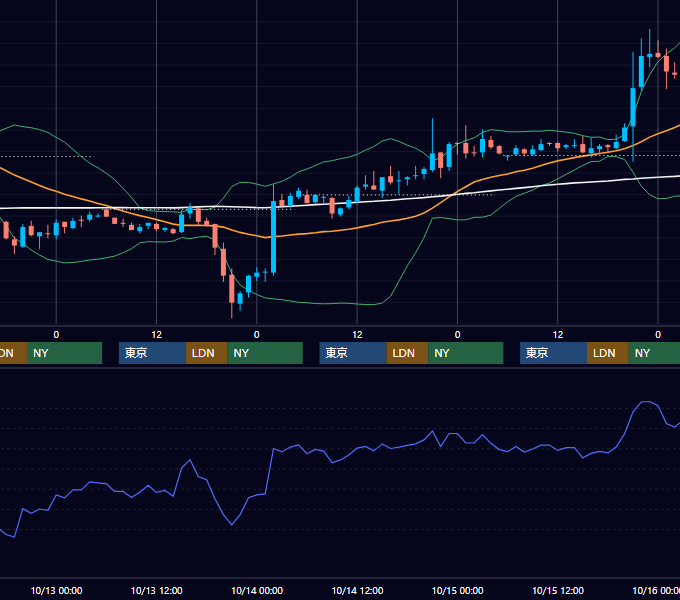Image resolution: width=680 pixels, height=600 pixels.
Task: Click the 10/15 00:00 date label
Action: [x=458, y=590]
